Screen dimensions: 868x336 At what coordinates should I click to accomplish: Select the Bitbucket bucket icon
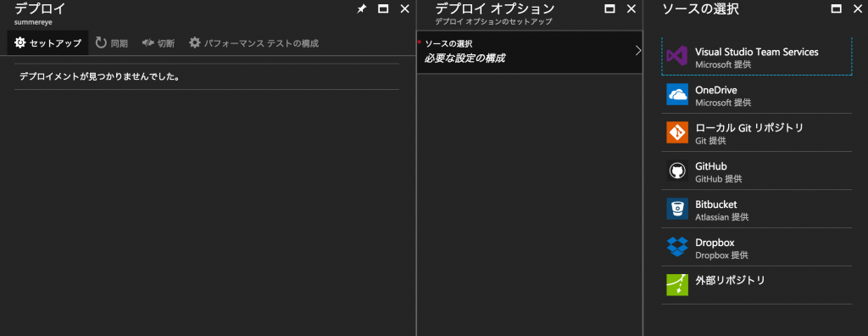point(677,209)
